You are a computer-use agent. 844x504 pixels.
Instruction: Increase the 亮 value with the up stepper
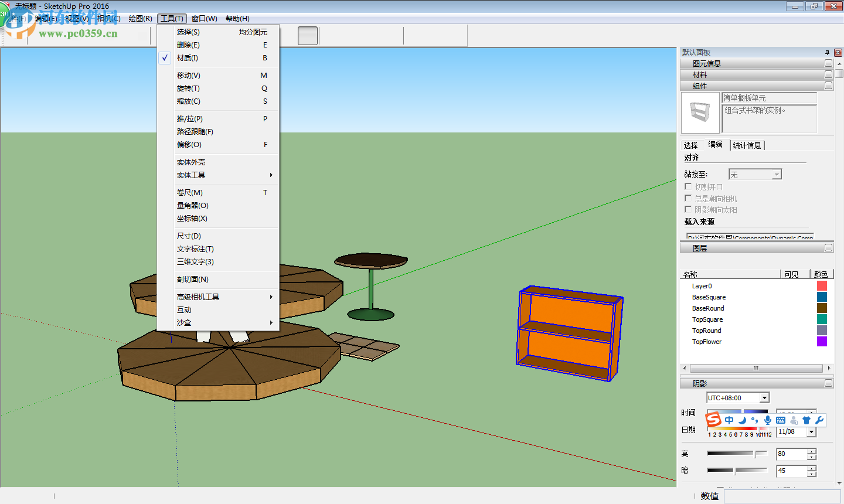pyautogui.click(x=811, y=451)
